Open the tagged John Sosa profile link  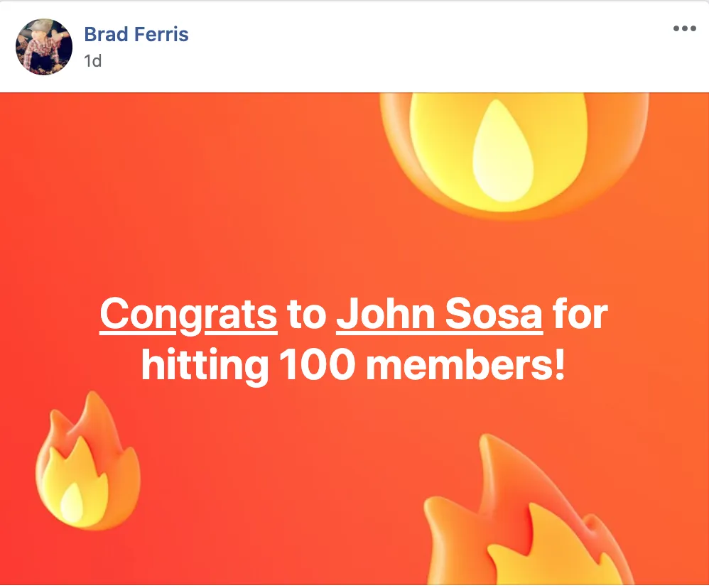(439, 315)
